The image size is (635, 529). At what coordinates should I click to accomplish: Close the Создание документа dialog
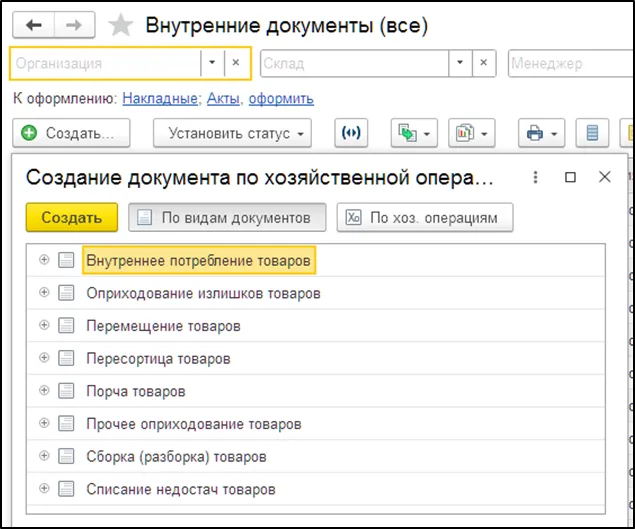pos(605,177)
